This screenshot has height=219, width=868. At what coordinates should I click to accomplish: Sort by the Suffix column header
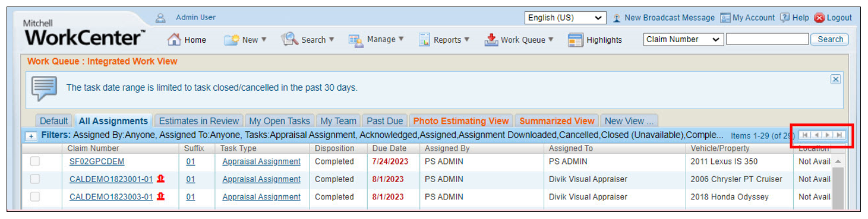(x=195, y=148)
